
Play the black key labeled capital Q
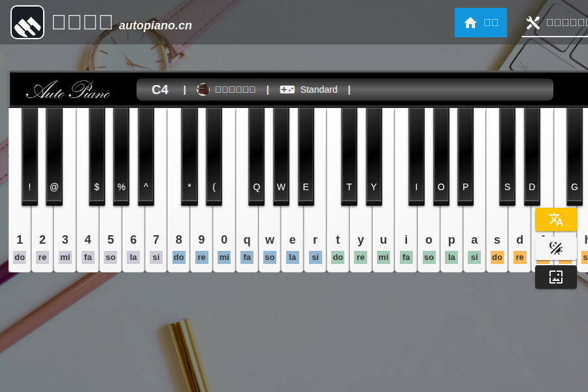click(257, 156)
